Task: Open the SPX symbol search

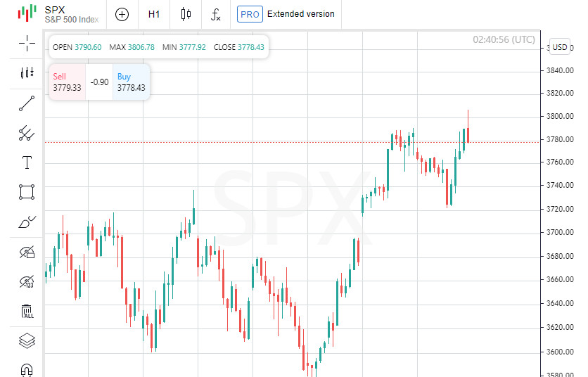Action: coord(71,14)
